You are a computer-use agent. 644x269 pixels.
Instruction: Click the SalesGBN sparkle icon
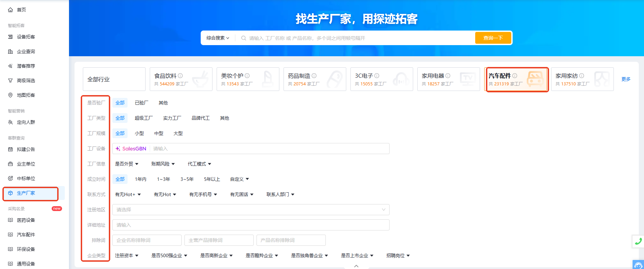click(x=118, y=149)
